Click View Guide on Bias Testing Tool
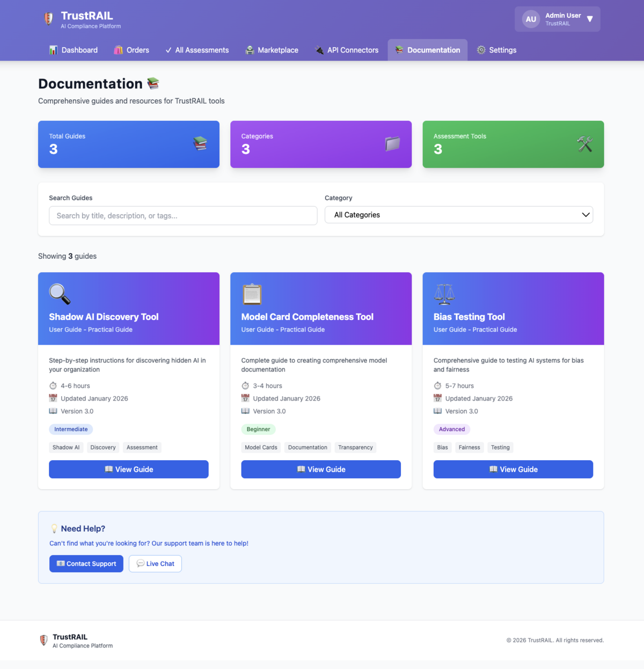Viewport: 644px width, 669px height. click(513, 469)
